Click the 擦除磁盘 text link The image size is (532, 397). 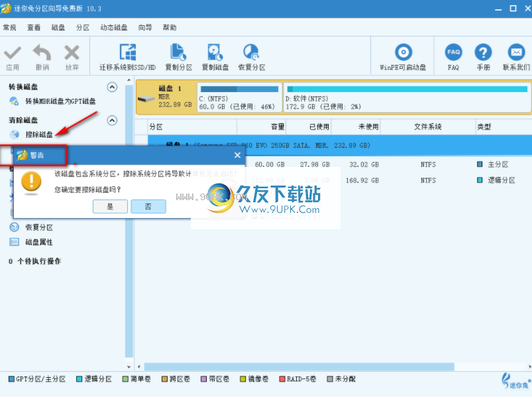point(39,135)
